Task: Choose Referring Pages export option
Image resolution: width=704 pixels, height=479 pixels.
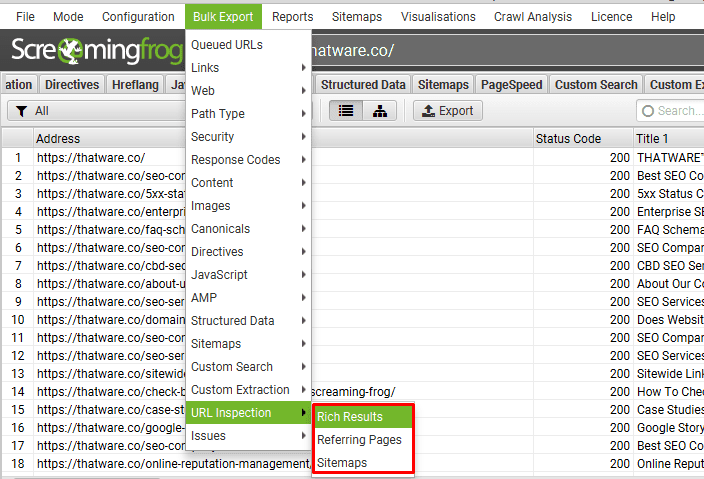Action: pyautogui.click(x=363, y=439)
